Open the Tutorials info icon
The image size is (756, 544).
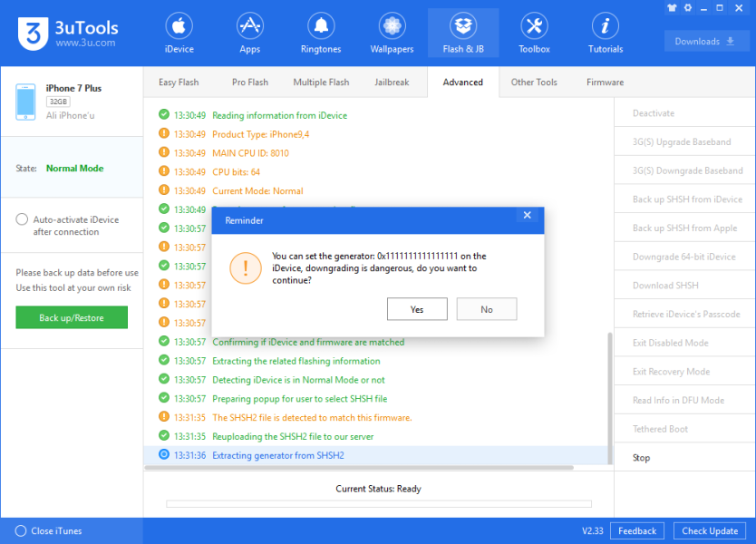click(x=605, y=25)
